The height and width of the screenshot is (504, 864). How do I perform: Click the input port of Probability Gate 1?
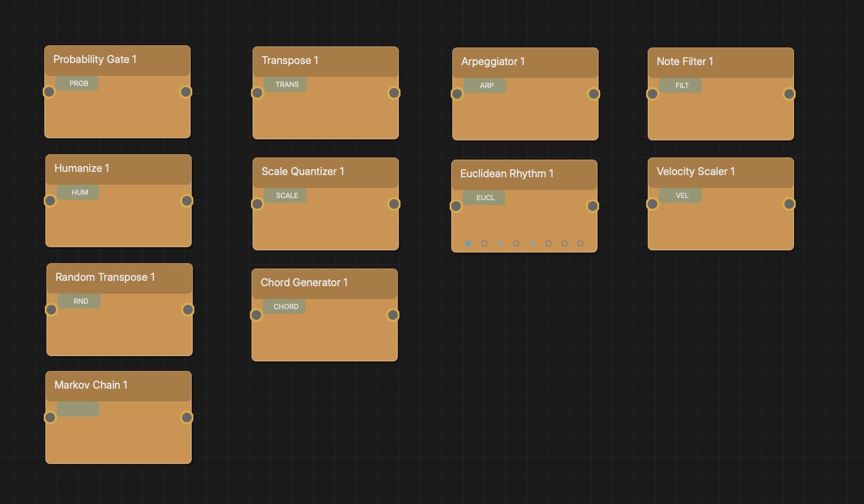(x=49, y=92)
